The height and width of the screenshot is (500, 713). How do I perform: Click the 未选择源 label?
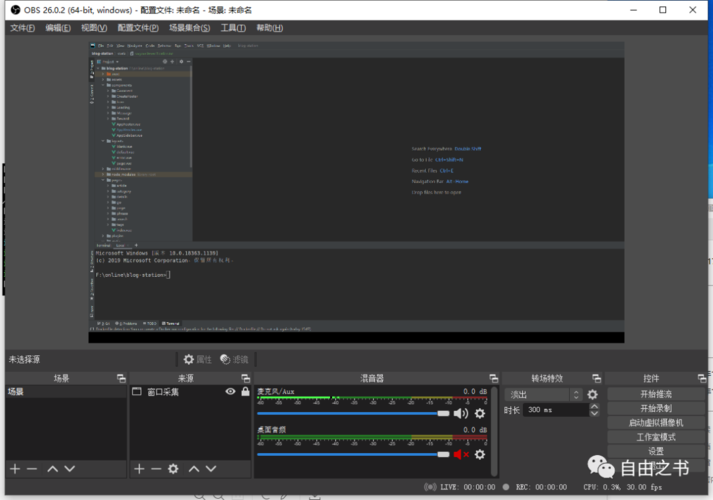(x=25, y=360)
